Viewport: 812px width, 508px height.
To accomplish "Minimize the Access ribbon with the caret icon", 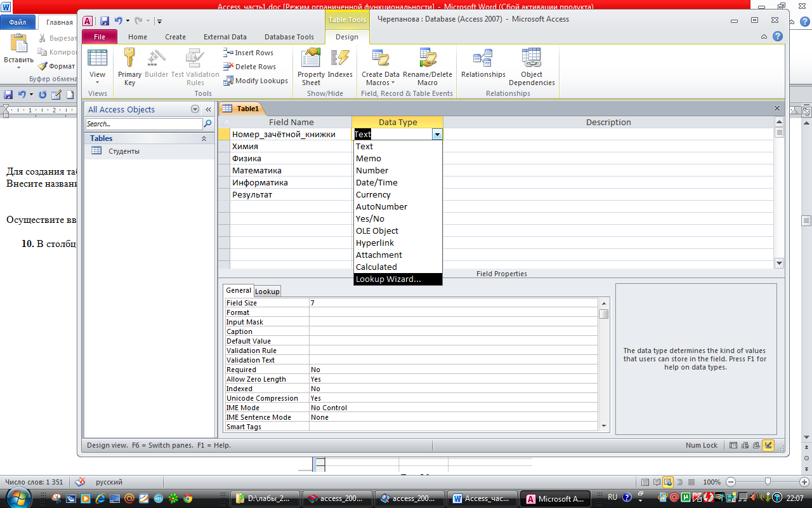I will (x=764, y=37).
